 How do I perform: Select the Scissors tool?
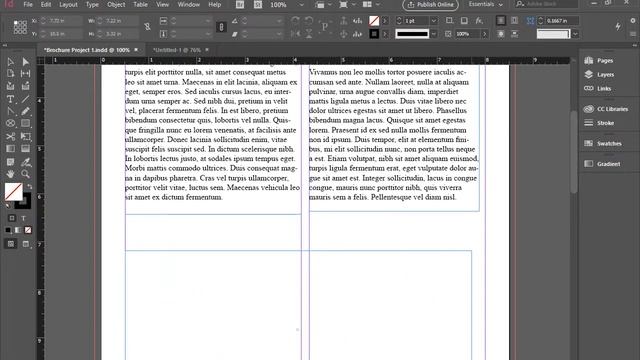pyautogui.click(x=10, y=136)
